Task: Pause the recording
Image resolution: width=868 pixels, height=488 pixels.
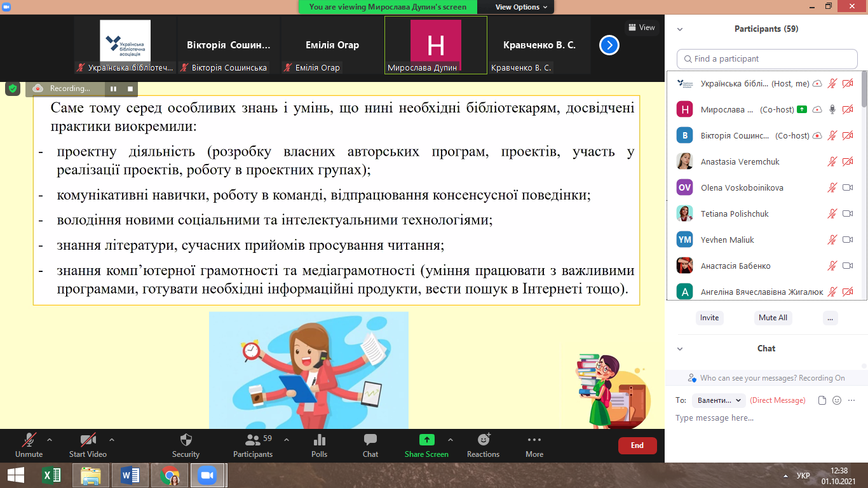Action: click(114, 89)
